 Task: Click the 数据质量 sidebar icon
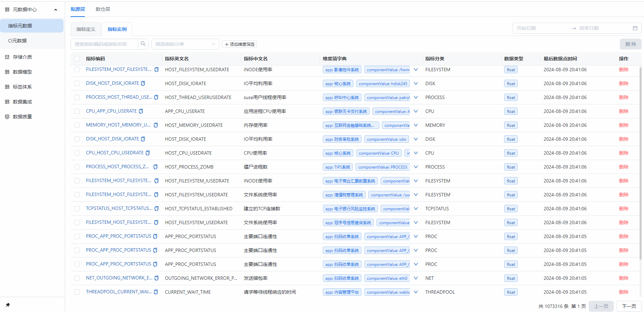coord(7,117)
